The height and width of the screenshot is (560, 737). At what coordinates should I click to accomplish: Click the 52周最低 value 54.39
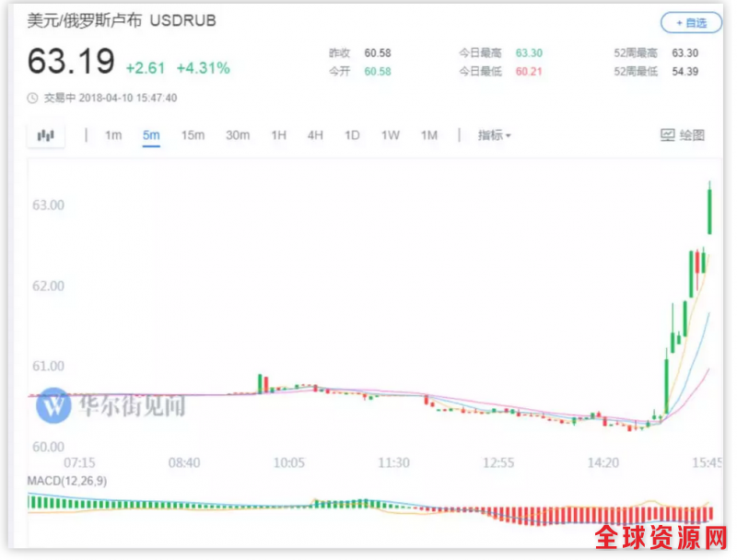pos(684,72)
